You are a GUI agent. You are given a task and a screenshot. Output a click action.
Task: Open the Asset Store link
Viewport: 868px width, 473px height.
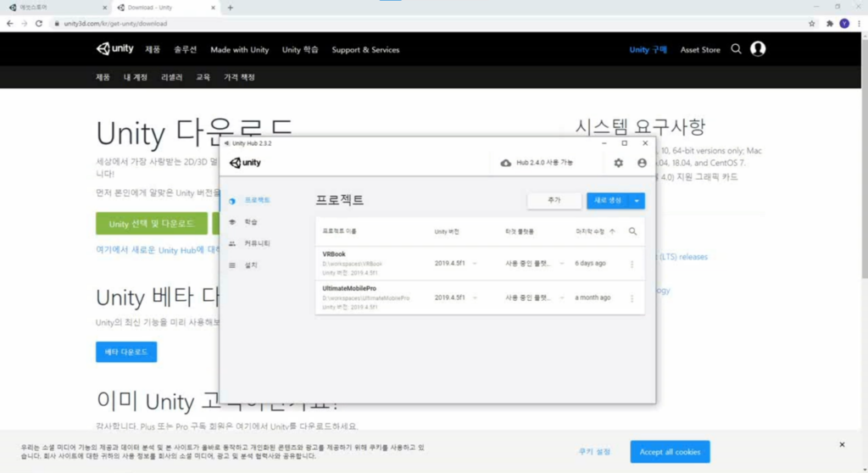coord(700,50)
